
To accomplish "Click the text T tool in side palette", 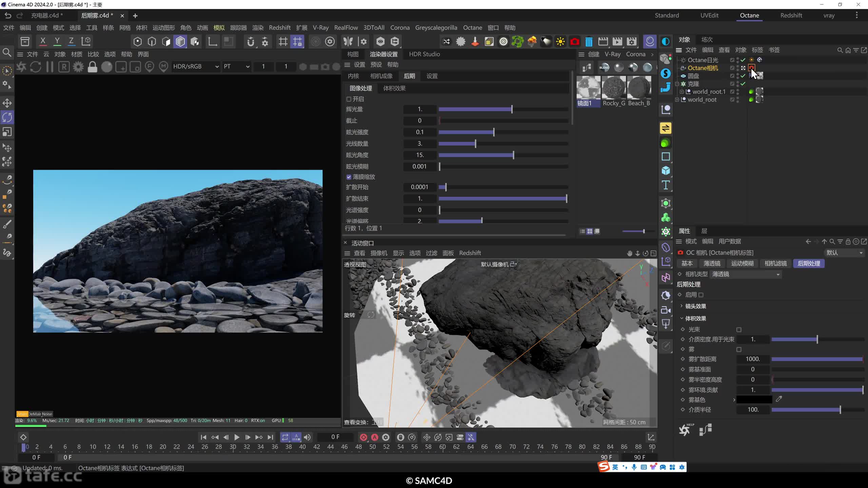I will 666,185.
